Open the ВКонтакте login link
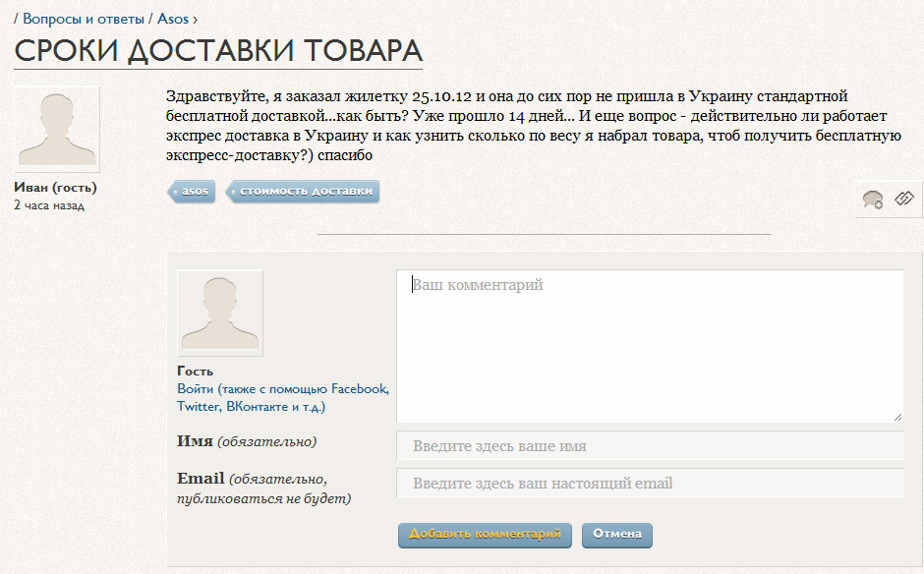Viewport: 924px width, 574px height. coord(256,406)
